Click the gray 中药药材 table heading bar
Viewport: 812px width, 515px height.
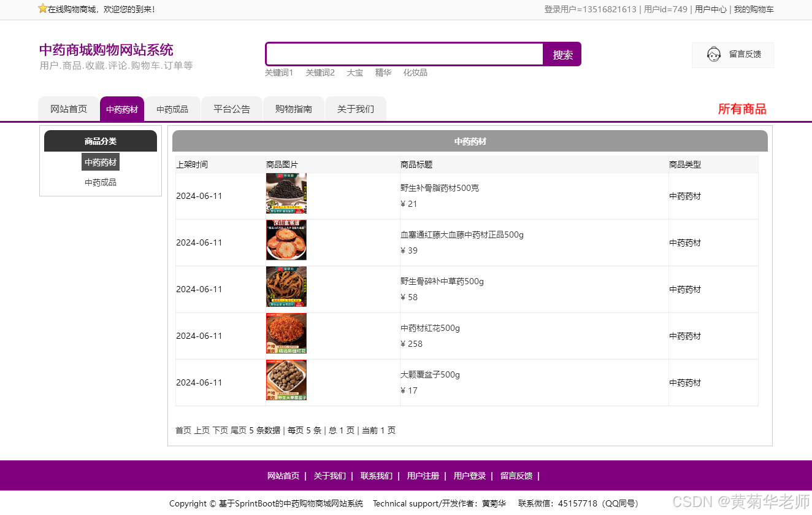(x=470, y=141)
